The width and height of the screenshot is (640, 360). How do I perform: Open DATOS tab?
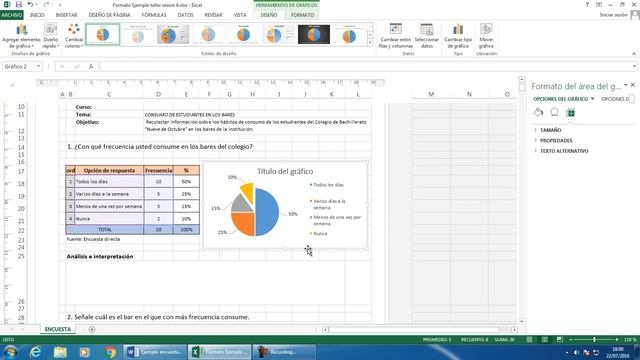tap(185, 15)
